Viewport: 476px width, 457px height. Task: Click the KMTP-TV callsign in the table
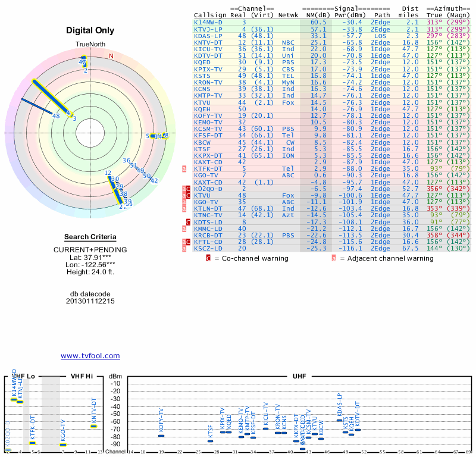point(208,96)
